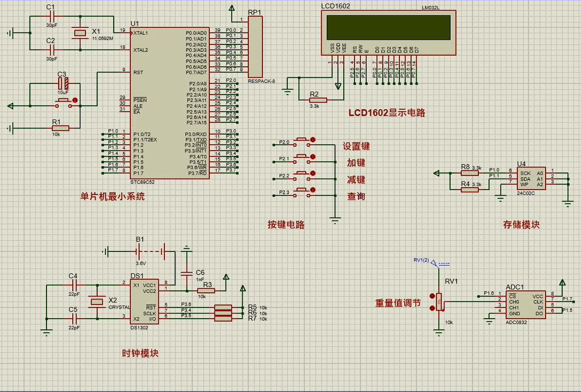Viewport: 581px width, 392px height.
Task: Toggle the reset button latch near C3
Action: click(75, 100)
